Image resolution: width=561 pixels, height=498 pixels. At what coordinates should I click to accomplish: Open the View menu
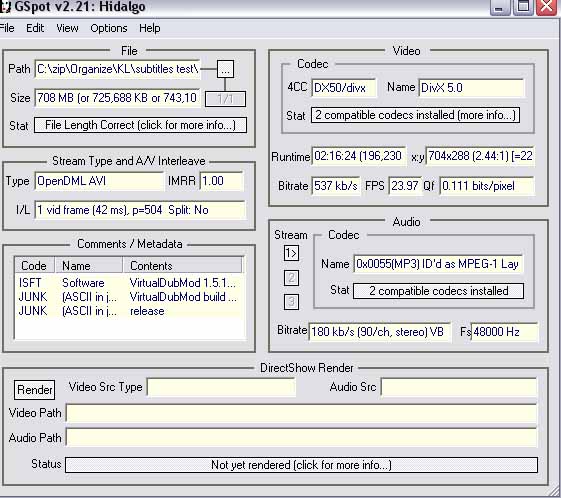click(67, 28)
